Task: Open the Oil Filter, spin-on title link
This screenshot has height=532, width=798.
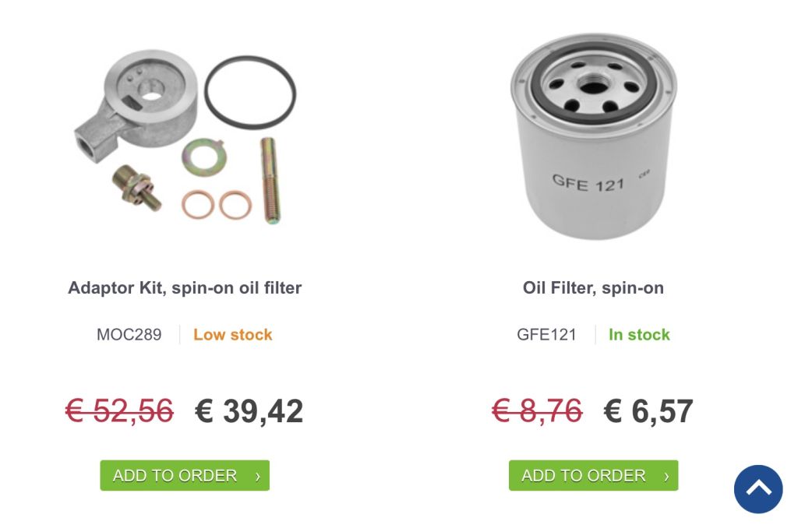Action: click(x=593, y=288)
